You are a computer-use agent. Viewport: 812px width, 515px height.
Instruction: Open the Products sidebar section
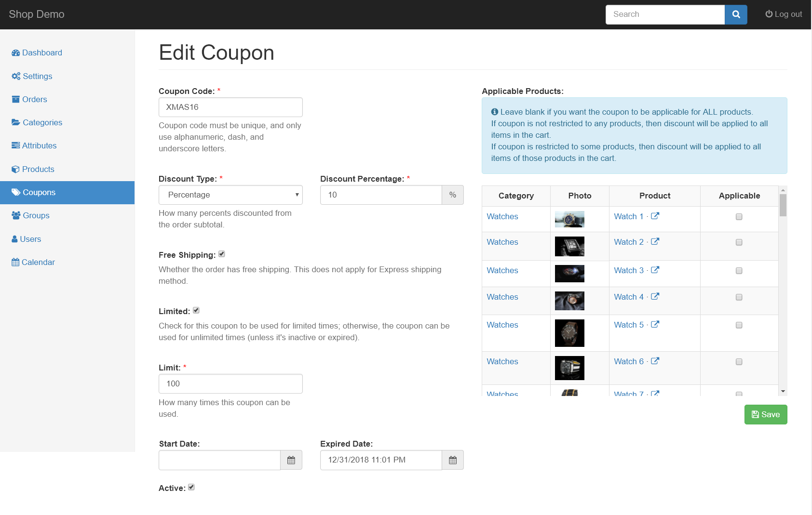[x=38, y=169]
